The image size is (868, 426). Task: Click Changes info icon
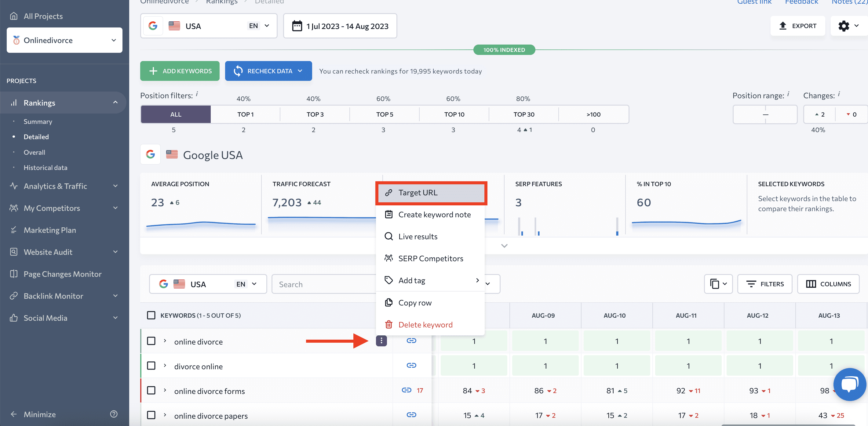coord(839,94)
